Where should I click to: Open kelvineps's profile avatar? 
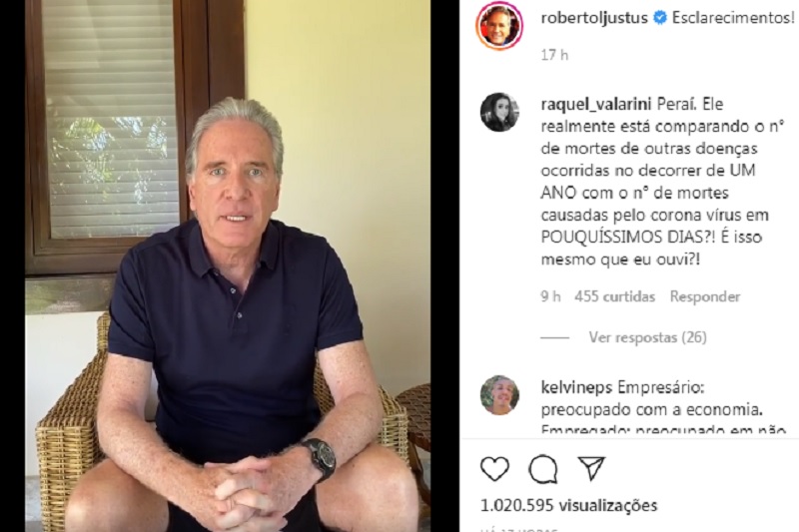(x=499, y=395)
